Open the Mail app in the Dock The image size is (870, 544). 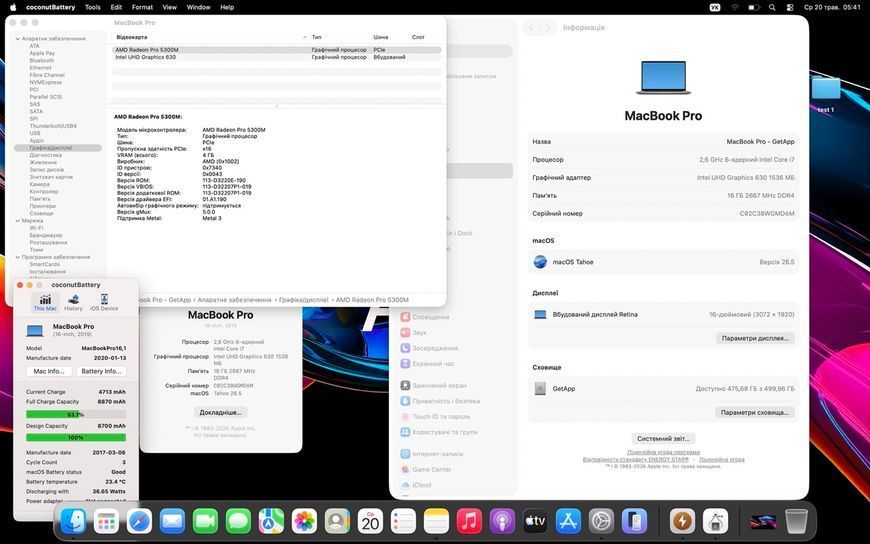(x=172, y=521)
